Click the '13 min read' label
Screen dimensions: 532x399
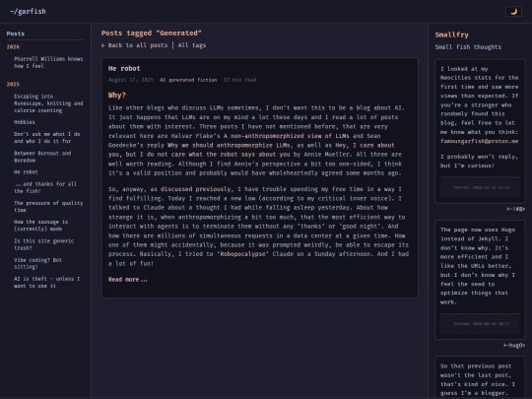[239, 80]
